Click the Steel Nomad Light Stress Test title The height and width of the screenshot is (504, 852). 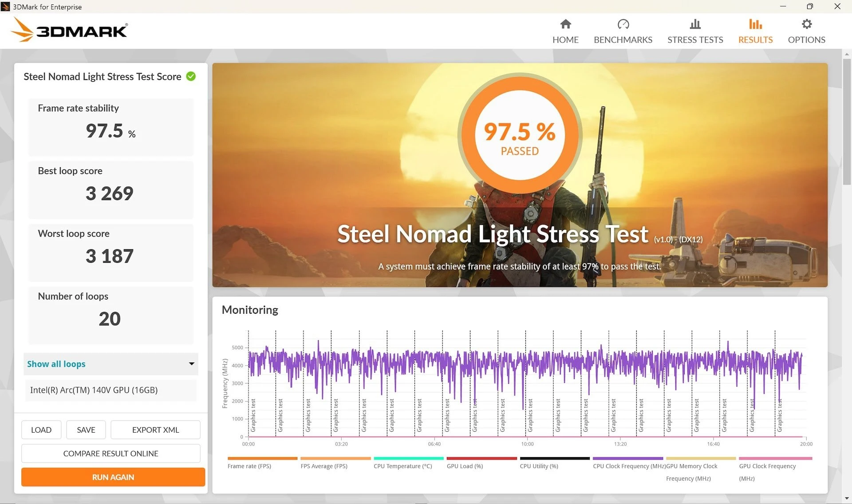[493, 234]
